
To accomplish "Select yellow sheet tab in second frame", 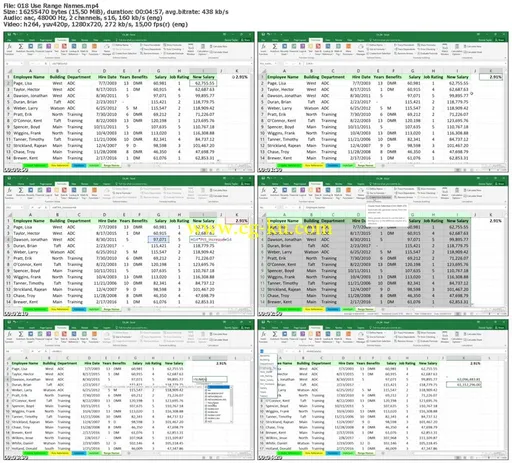I will coord(314,166).
